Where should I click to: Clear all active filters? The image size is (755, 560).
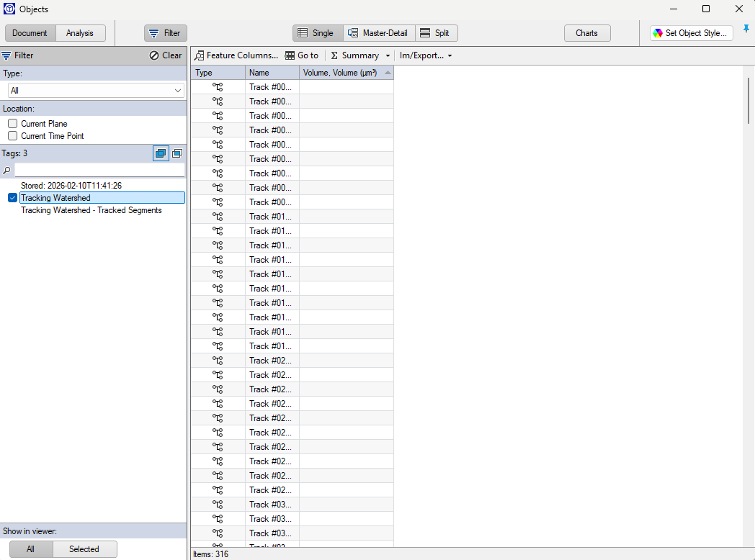pyautogui.click(x=165, y=55)
